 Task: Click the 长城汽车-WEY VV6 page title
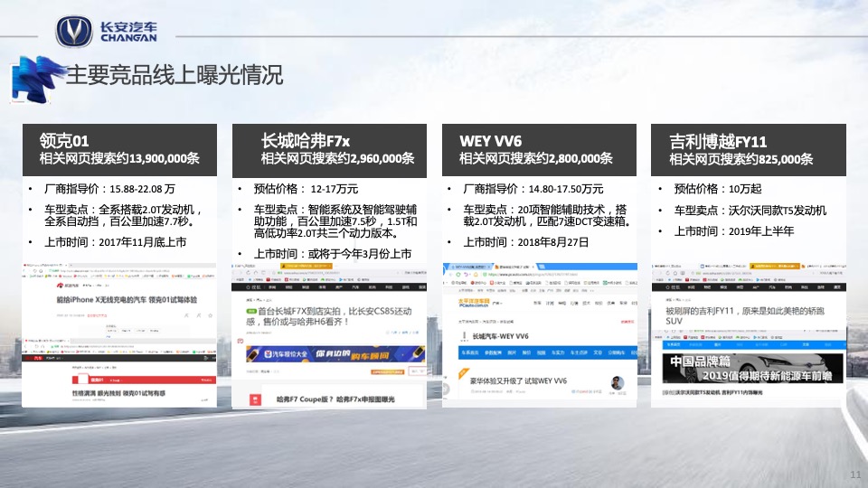(x=500, y=336)
